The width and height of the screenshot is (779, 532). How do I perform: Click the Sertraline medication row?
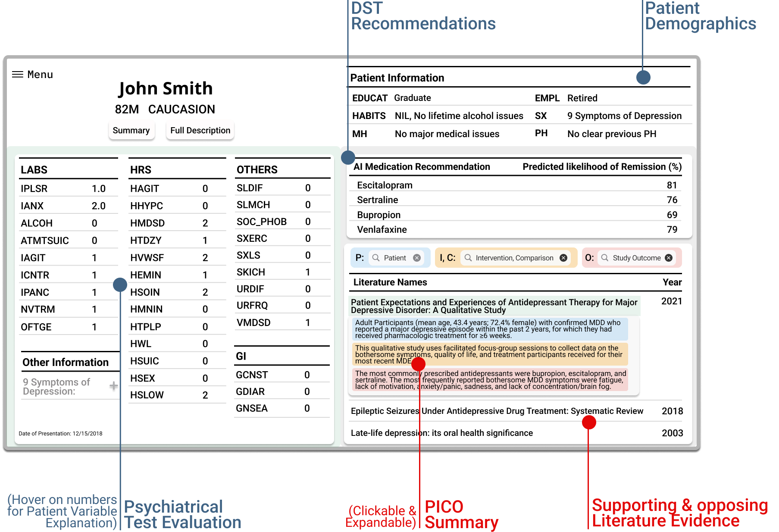tap(517, 200)
